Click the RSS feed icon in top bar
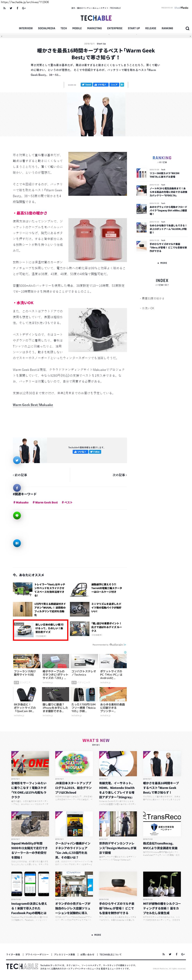192x980 pixels. click(x=4, y=8)
